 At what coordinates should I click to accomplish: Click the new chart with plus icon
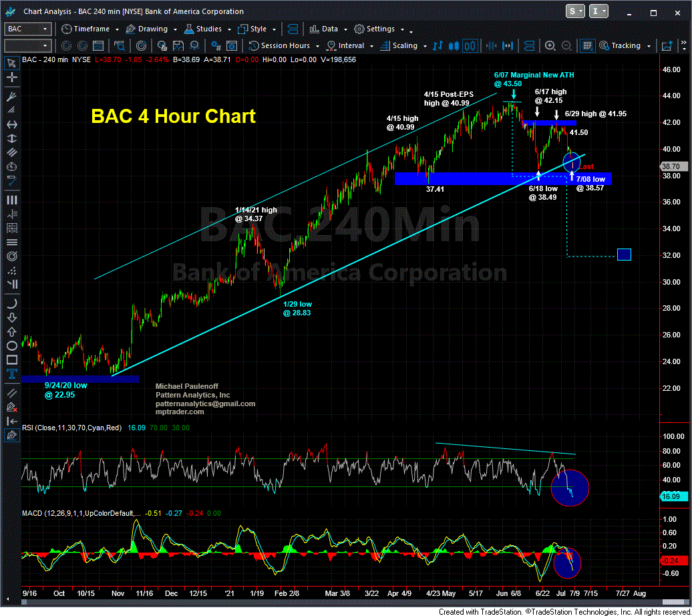pos(667,45)
